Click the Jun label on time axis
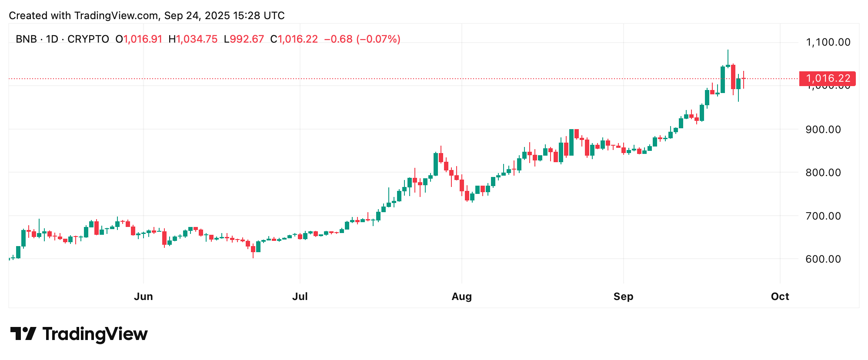 144,297
